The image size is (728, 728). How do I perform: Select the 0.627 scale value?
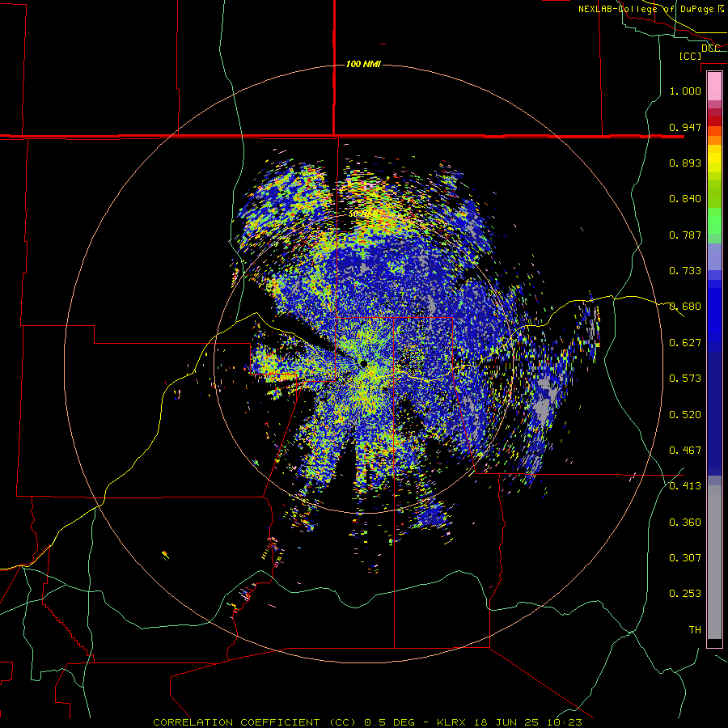click(685, 343)
